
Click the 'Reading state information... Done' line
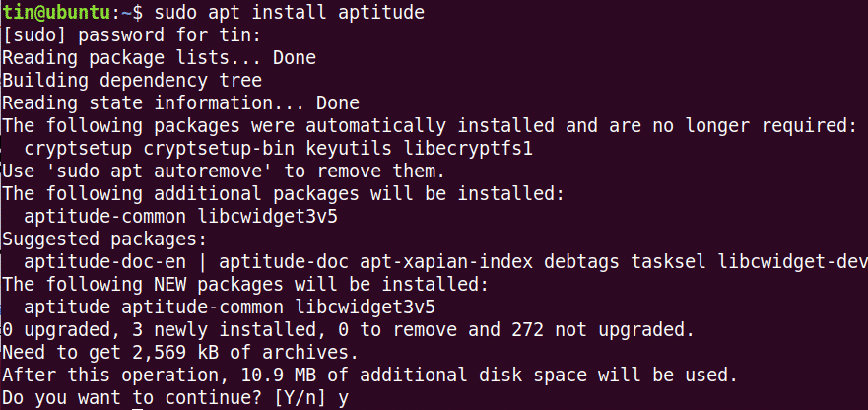click(x=180, y=103)
